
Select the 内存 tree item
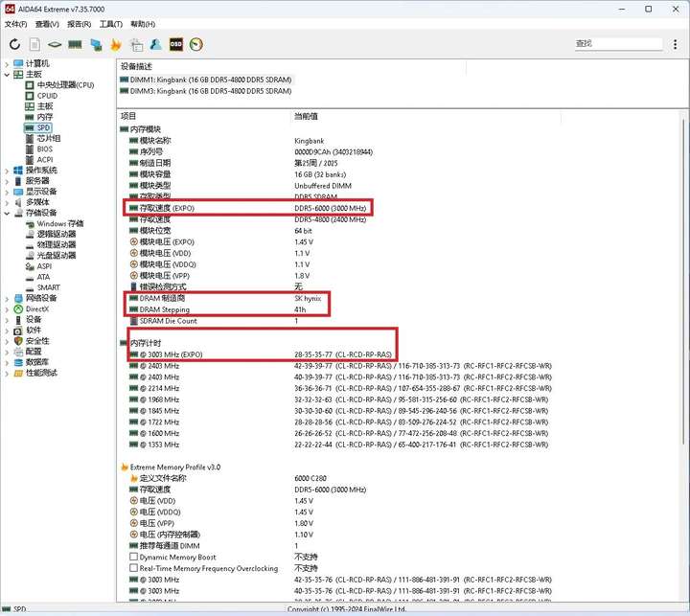(x=44, y=117)
